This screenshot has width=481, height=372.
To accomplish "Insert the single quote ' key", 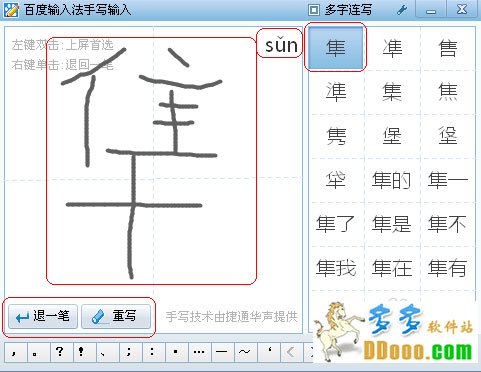I will point(268,352).
